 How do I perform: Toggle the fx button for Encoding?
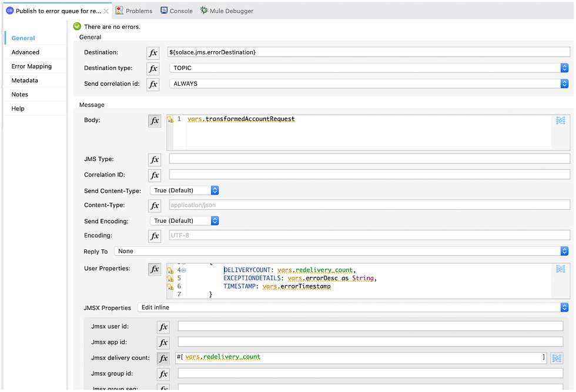point(155,236)
